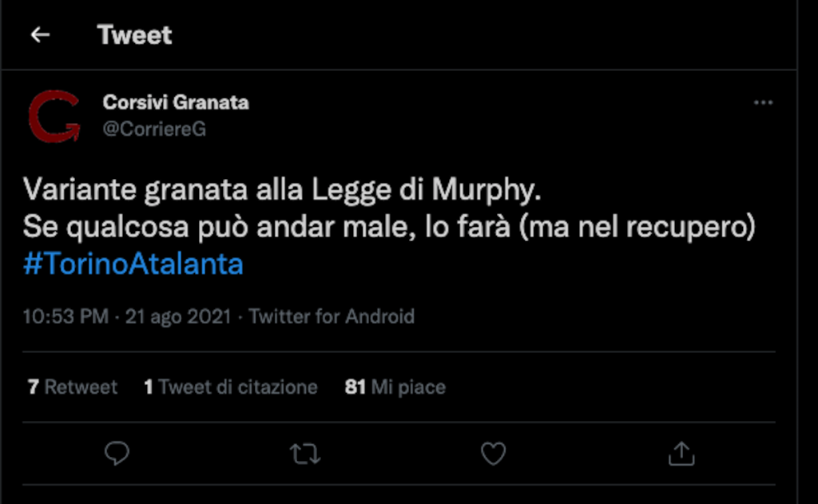Viewport: 818px width, 504px height.
Task: Click the tweet line starting Se qualcosa
Action: 388,228
